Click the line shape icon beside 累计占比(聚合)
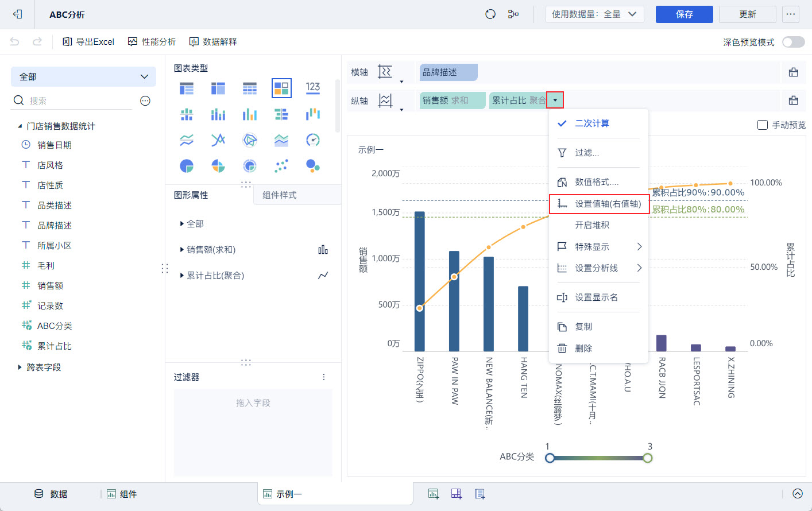Screen dimensions: 812x511 [323, 276]
